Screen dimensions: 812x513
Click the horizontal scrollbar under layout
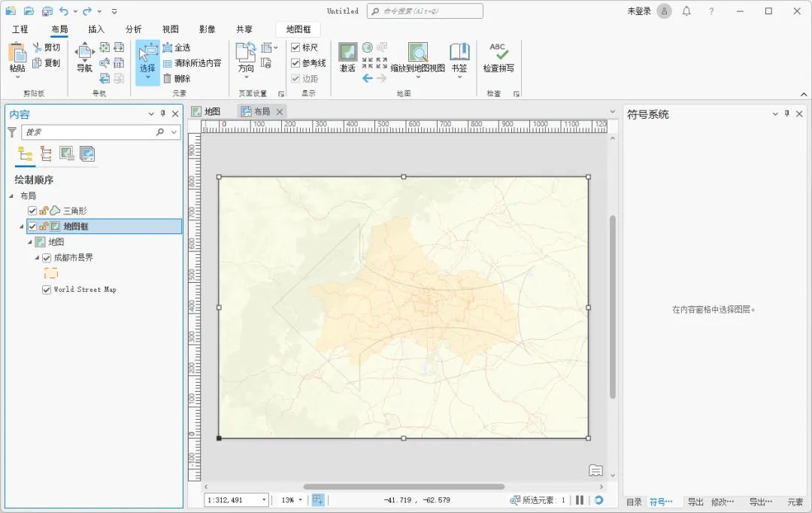(x=404, y=487)
